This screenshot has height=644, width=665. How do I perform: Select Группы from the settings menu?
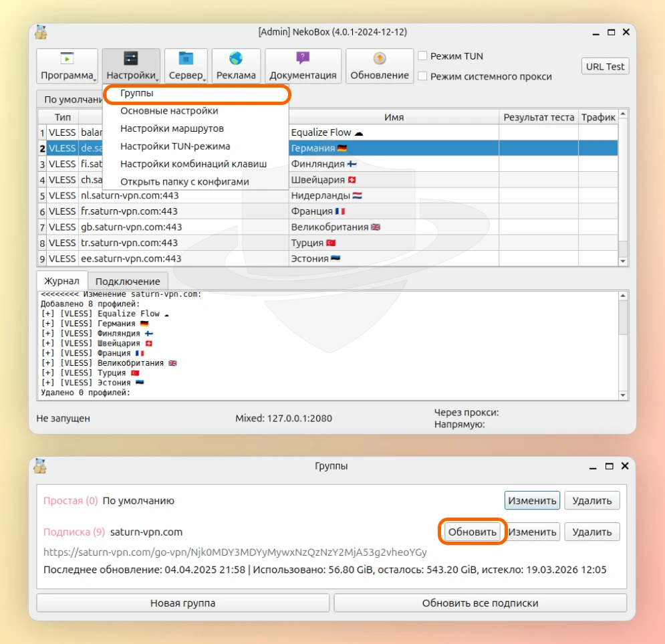[x=137, y=94]
